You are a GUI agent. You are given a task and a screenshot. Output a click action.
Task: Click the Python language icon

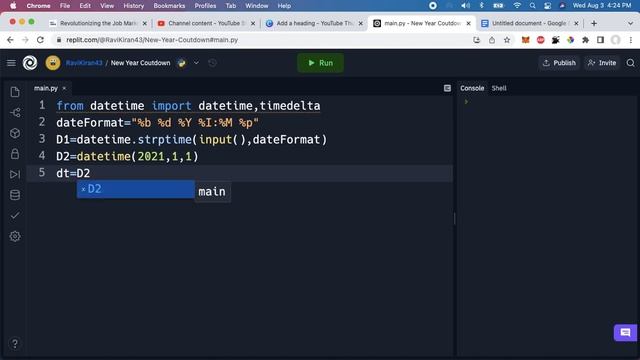[182, 63]
